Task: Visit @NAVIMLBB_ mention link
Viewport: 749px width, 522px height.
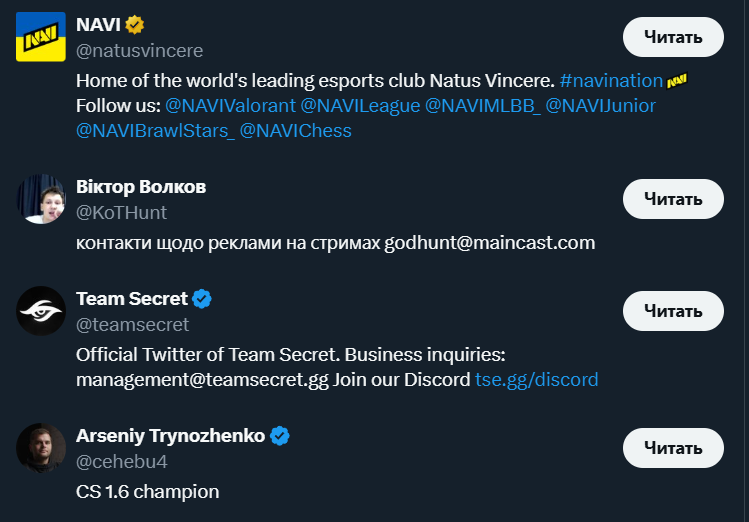Action: pos(482,105)
